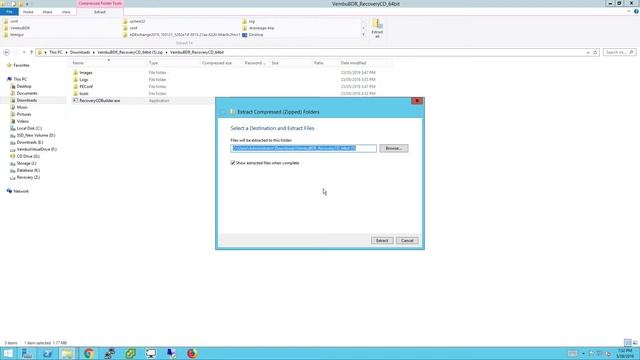Select Database (K:) drive
Image resolution: width=640 pixels, height=360 pixels.
coord(28,170)
